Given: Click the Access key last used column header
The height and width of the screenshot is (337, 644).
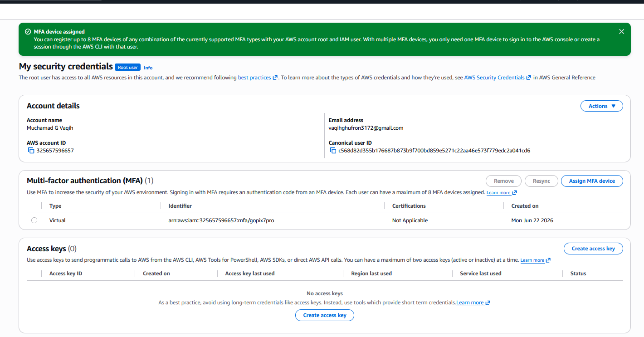Looking at the screenshot, I should 250,274.
